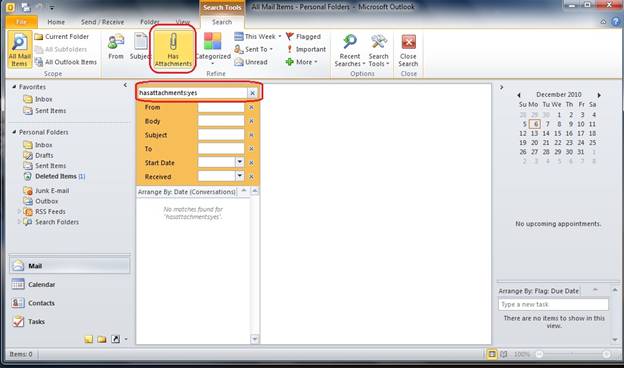Toggle the Unread filter
Screen dimensions: 624x368
point(251,62)
